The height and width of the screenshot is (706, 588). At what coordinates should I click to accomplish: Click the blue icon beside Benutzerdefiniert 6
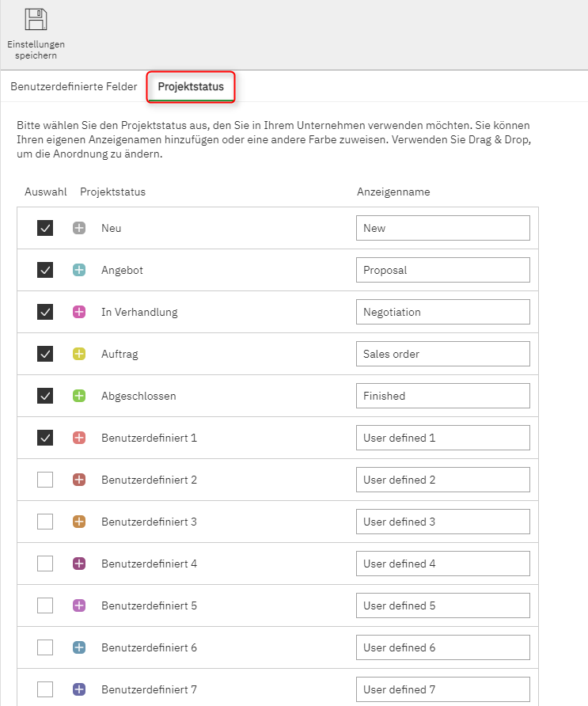(79, 647)
